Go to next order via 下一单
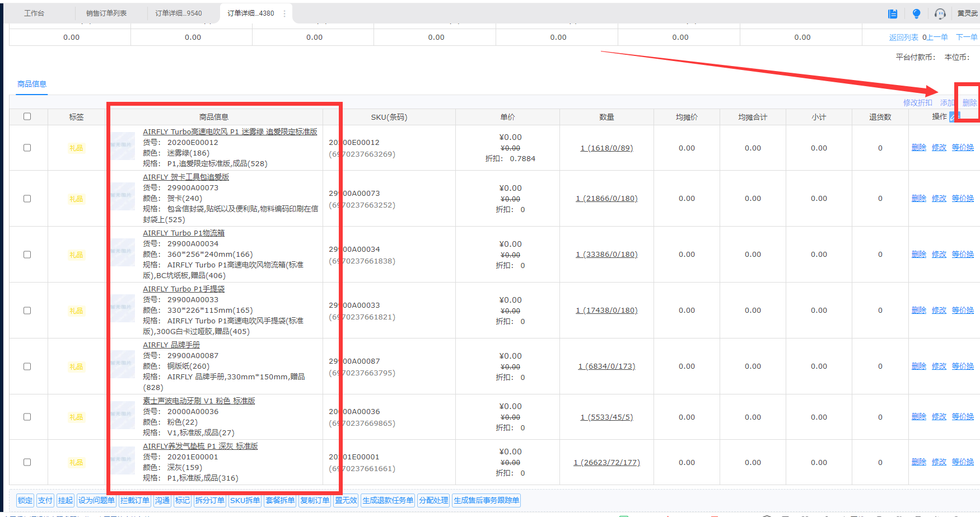980x517 pixels. 967,37
